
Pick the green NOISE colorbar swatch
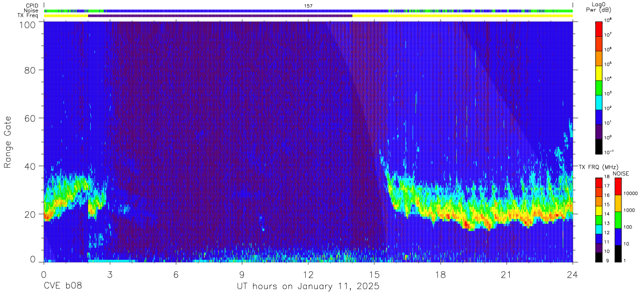coord(618,219)
